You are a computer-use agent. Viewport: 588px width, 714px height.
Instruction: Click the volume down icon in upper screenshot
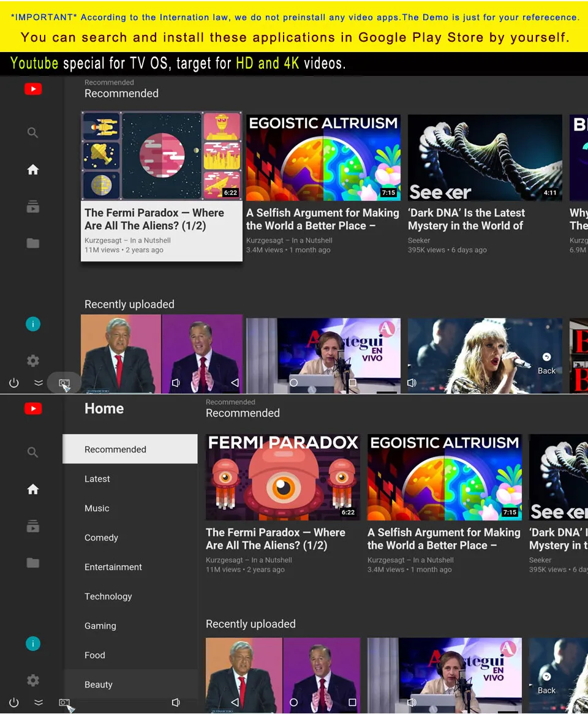176,383
